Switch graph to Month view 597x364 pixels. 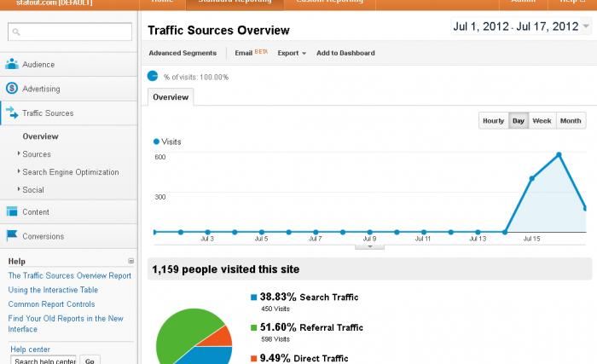click(x=571, y=121)
